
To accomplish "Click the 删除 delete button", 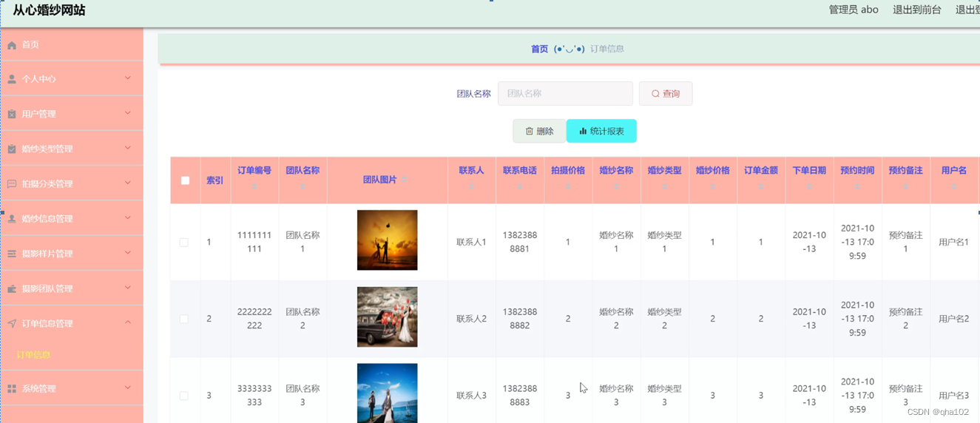I will pyautogui.click(x=539, y=131).
